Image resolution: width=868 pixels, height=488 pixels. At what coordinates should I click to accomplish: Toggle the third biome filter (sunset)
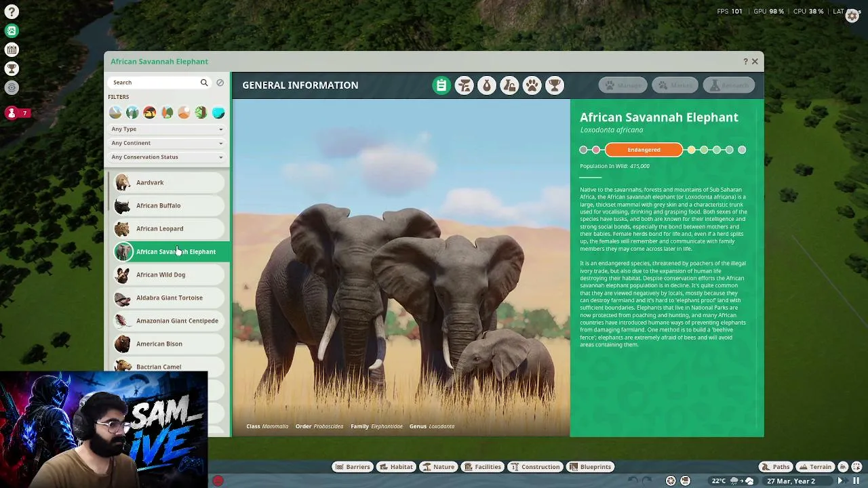click(150, 113)
